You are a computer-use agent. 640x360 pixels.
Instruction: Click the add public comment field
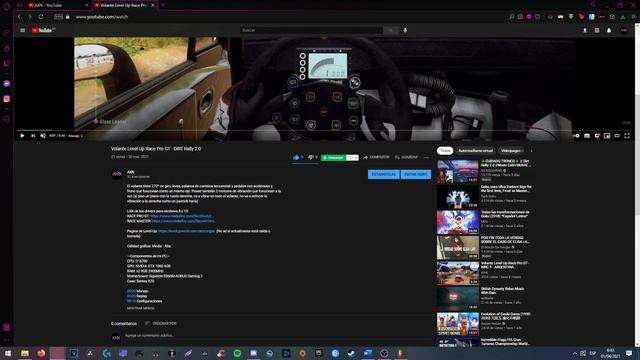(278, 336)
